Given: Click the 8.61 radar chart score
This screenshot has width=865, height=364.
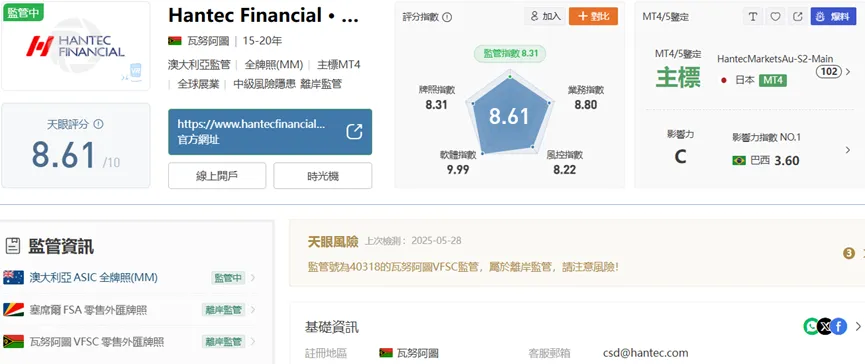Looking at the screenshot, I should coord(509,116).
